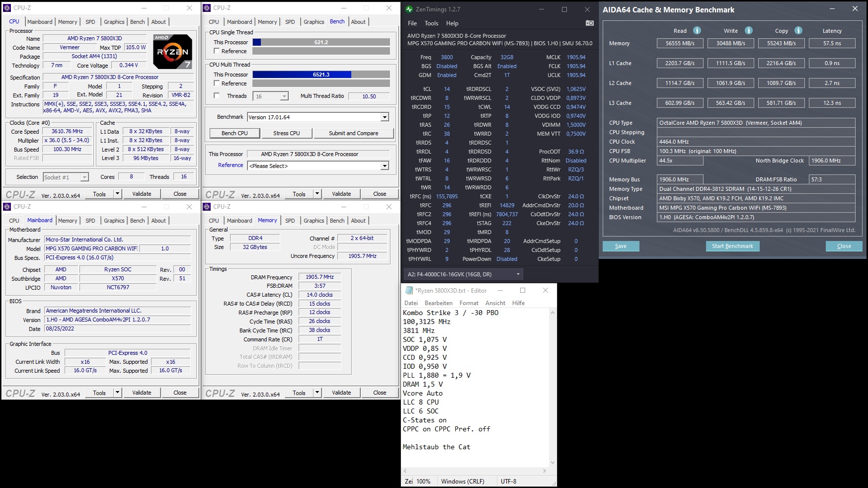Screen dimensions: 868x488
Task: Click the title bar icon of the CPU-Z benchmark window
Action: click(x=207, y=8)
